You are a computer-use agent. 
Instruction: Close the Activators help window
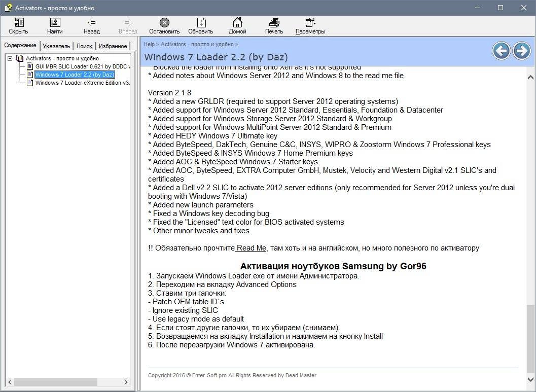pos(524,8)
